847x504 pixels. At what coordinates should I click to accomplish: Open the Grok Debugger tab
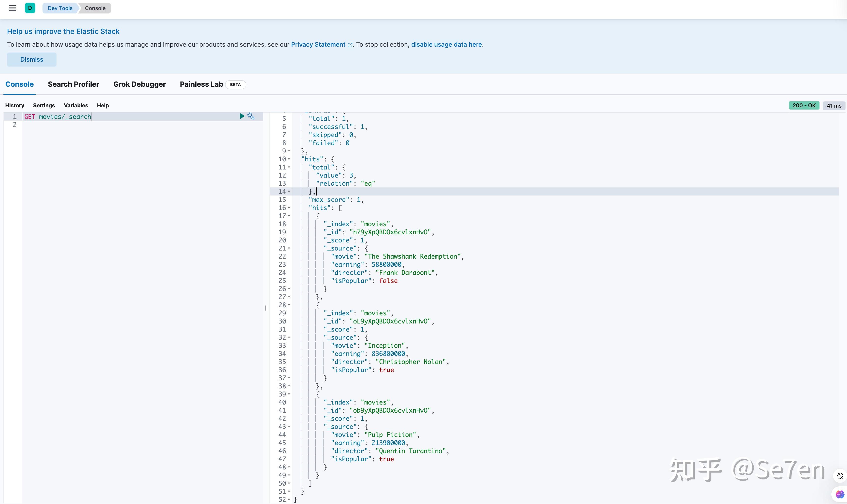139,84
